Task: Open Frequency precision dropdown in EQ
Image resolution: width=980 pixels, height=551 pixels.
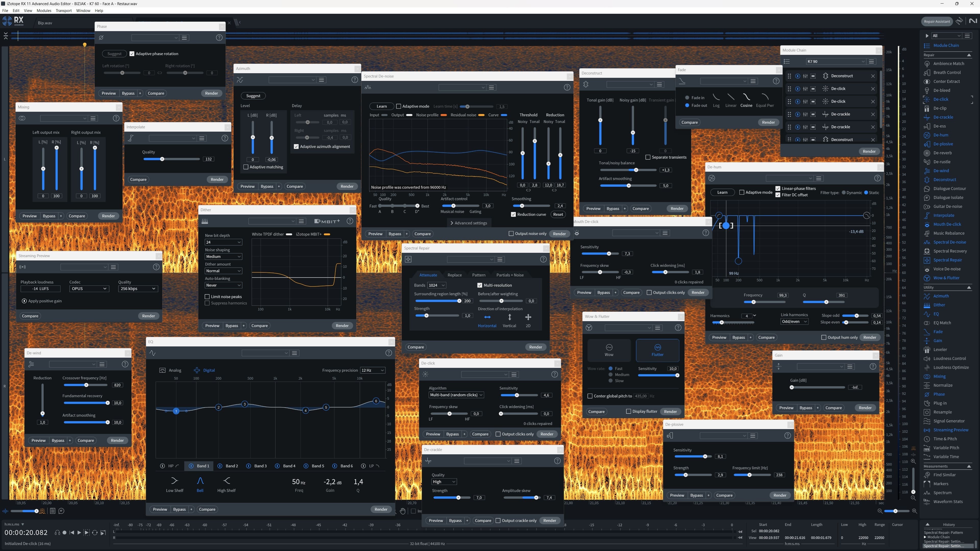Action: tap(373, 370)
